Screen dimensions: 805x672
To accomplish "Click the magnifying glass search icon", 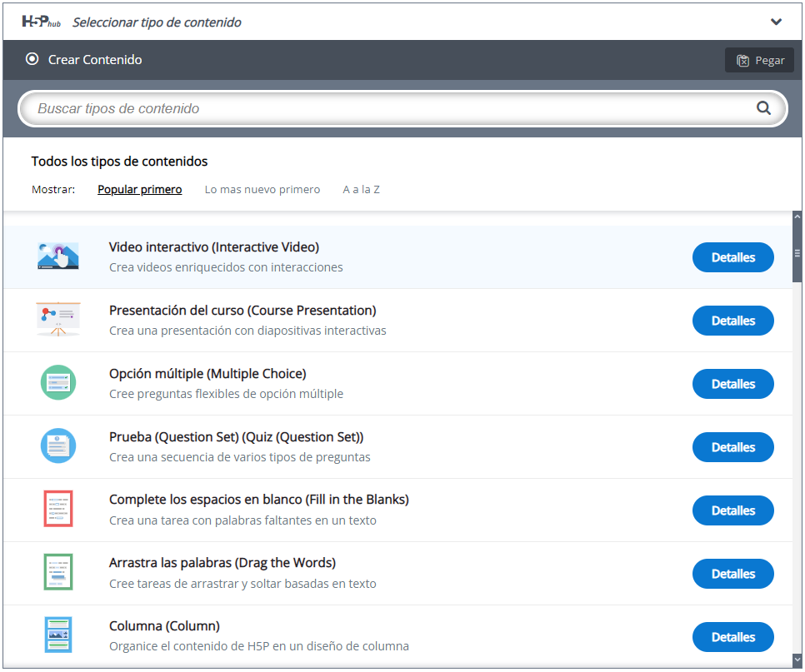I will tap(763, 108).
